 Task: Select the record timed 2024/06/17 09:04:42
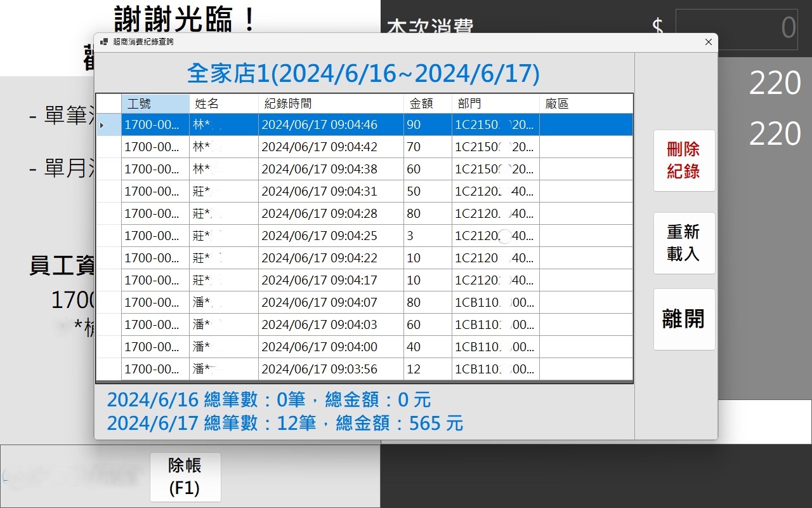click(330, 147)
